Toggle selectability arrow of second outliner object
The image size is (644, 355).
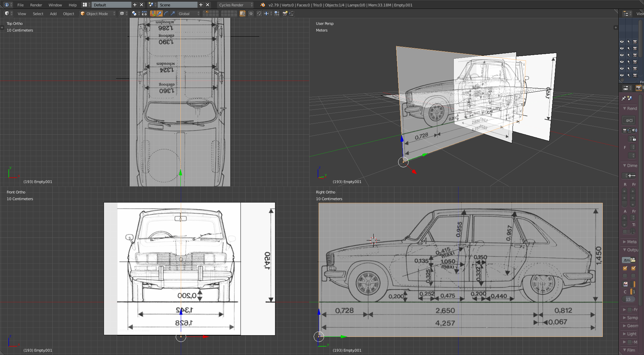[x=629, y=48]
